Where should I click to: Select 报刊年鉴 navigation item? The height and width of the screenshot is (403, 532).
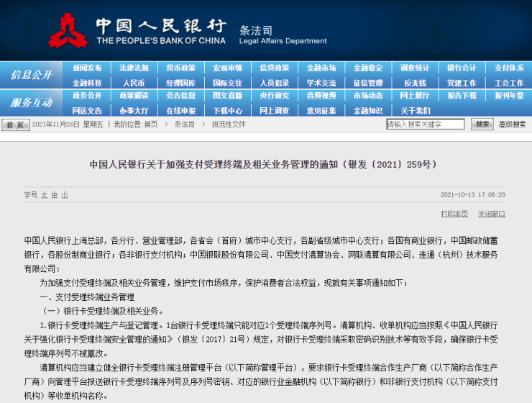(509, 96)
